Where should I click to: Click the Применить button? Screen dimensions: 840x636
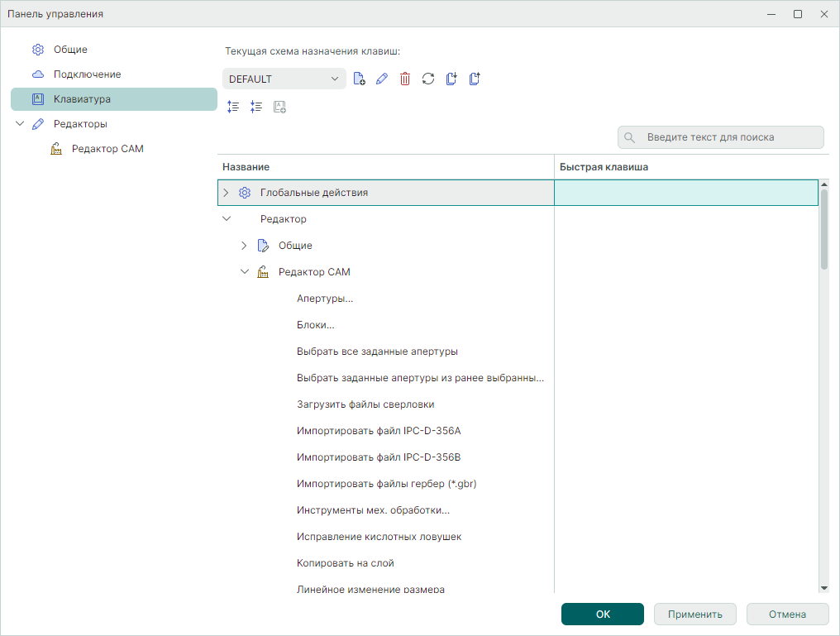tap(694, 614)
